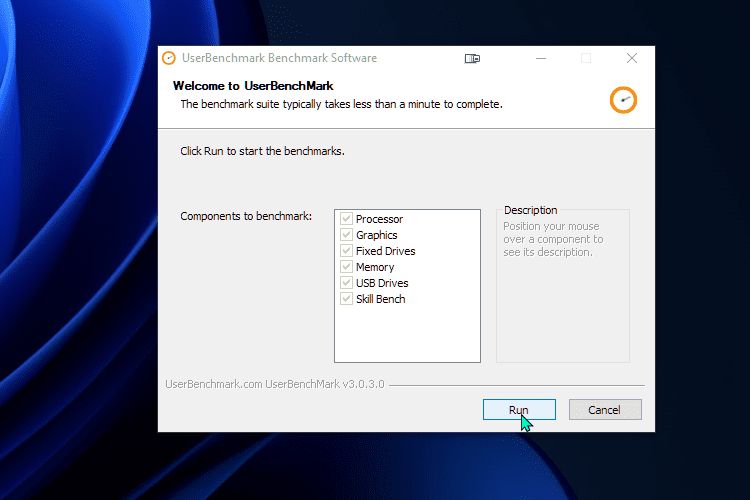Click the 'Position your mouse over a component' hint
Screen dimensions: 750x500
pos(553,239)
